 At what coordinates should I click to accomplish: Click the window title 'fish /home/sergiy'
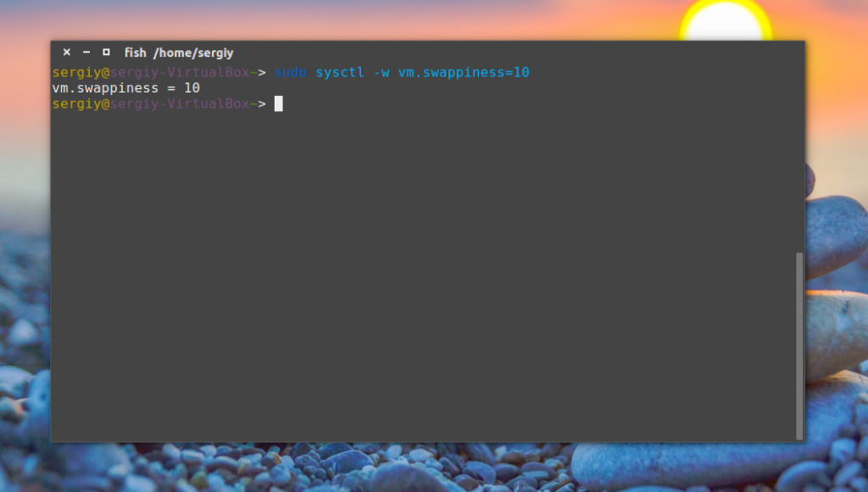click(179, 53)
